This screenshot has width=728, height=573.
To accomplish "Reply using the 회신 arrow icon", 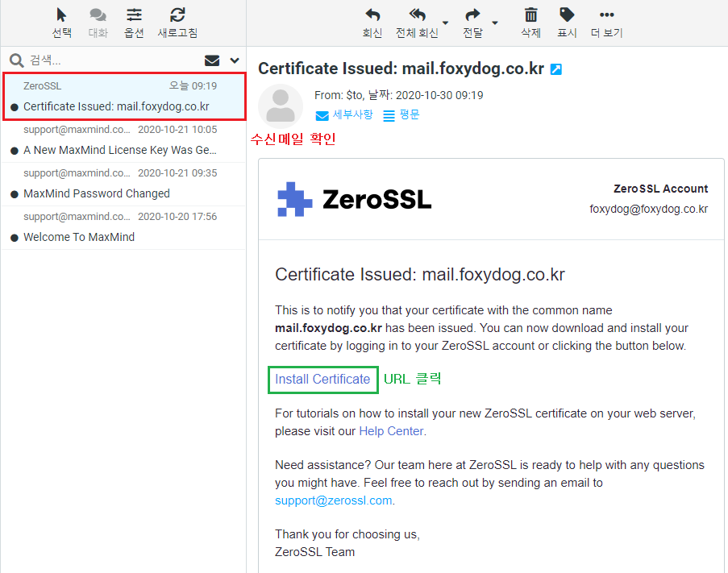I will 372,15.
